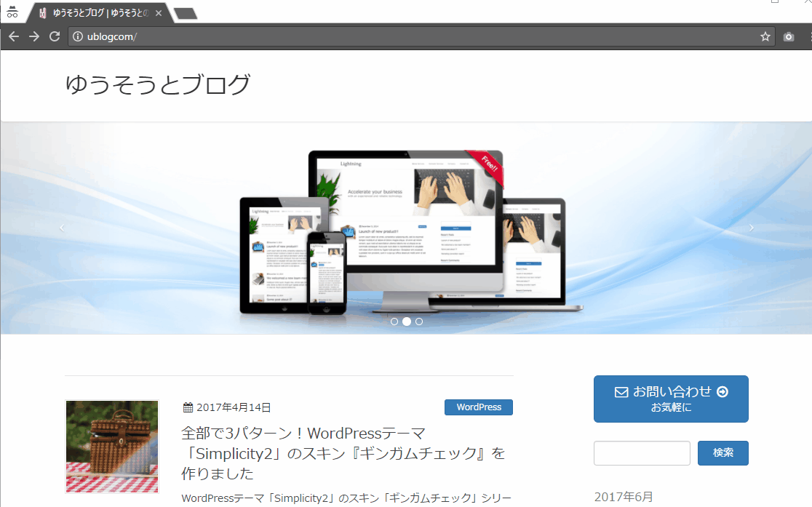Click the browser forward arrow
Viewport: 812px width, 507px height.
34,36
